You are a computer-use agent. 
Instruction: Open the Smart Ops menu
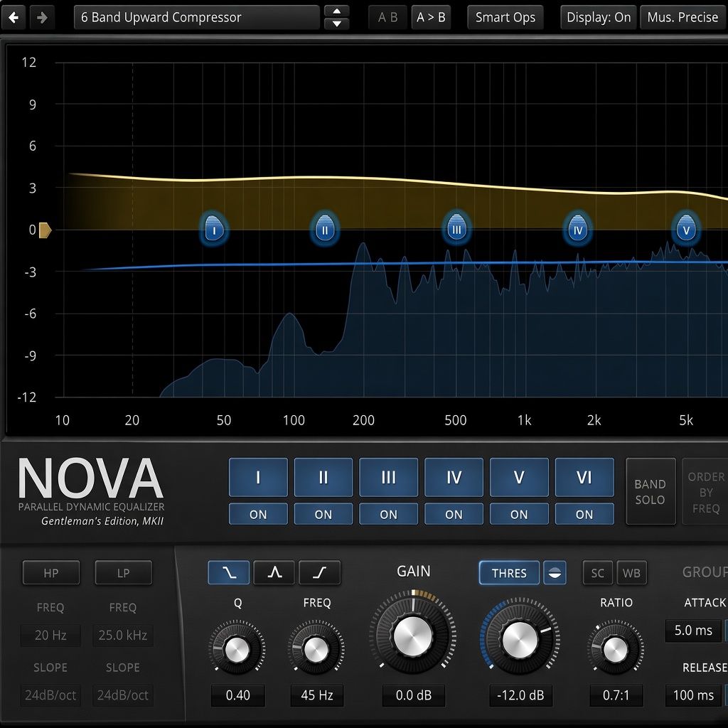coord(505,18)
